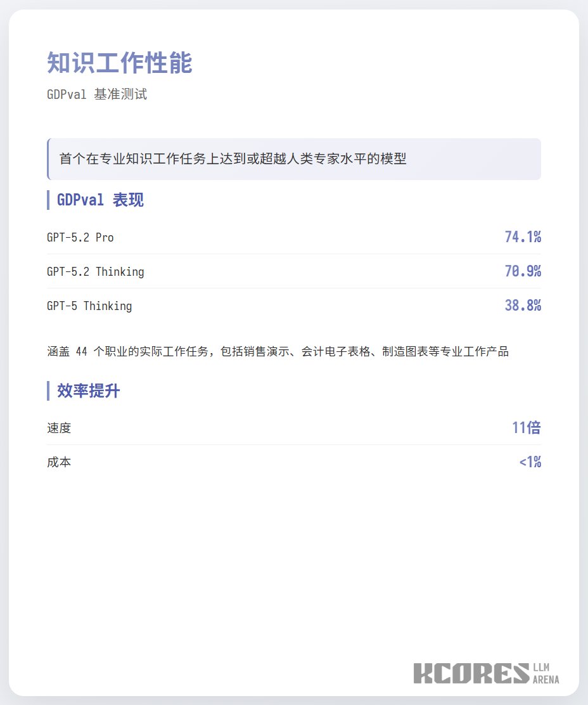Click the KCORES logo text

pyautogui.click(x=472, y=673)
